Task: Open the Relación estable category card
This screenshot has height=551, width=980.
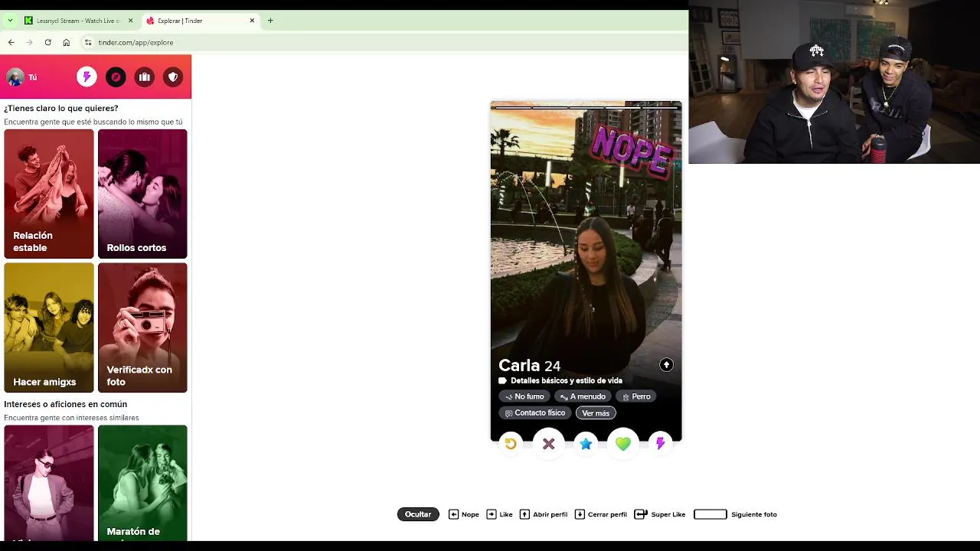Action: click(x=49, y=194)
